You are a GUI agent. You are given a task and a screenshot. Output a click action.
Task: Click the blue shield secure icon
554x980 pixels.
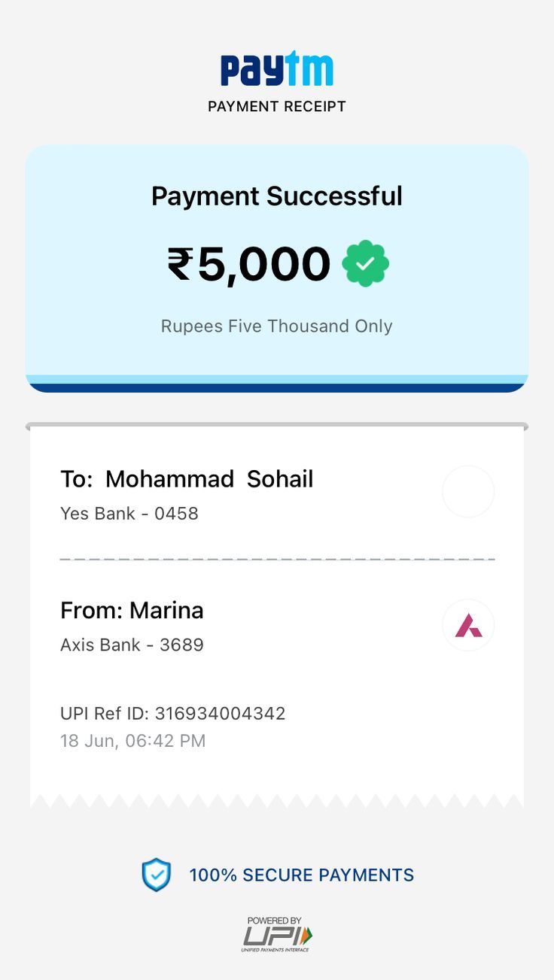pyautogui.click(x=157, y=875)
